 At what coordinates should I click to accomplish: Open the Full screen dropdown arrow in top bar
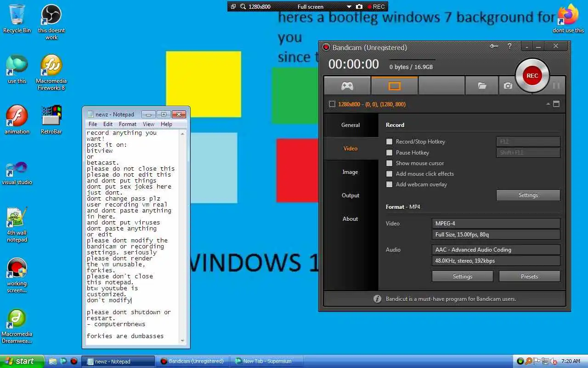(x=349, y=7)
